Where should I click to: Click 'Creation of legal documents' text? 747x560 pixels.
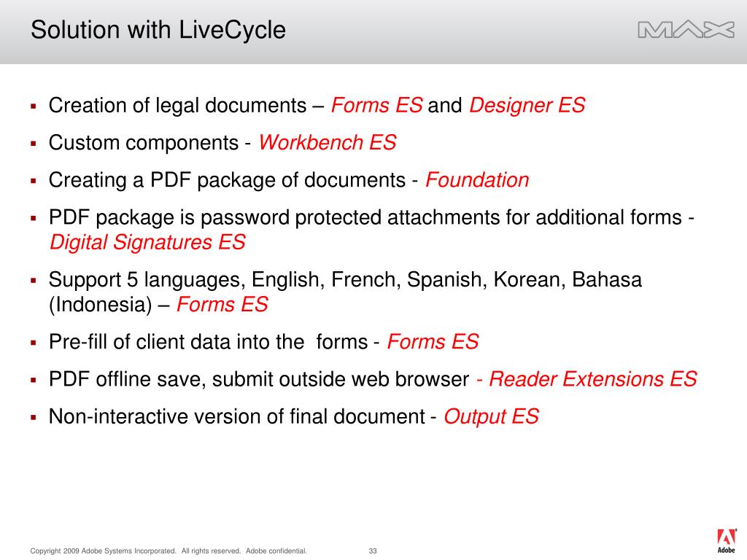click(178, 106)
